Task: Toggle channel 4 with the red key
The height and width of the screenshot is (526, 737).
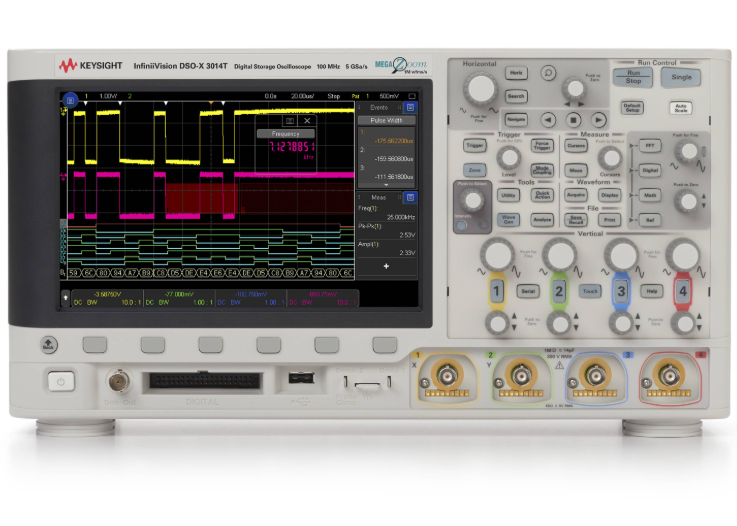Action: tap(683, 291)
